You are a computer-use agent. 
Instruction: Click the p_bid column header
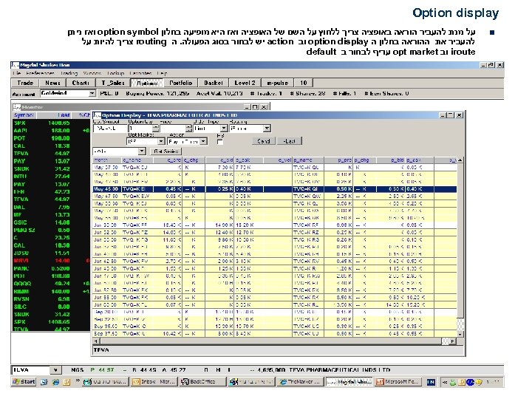point(391,160)
